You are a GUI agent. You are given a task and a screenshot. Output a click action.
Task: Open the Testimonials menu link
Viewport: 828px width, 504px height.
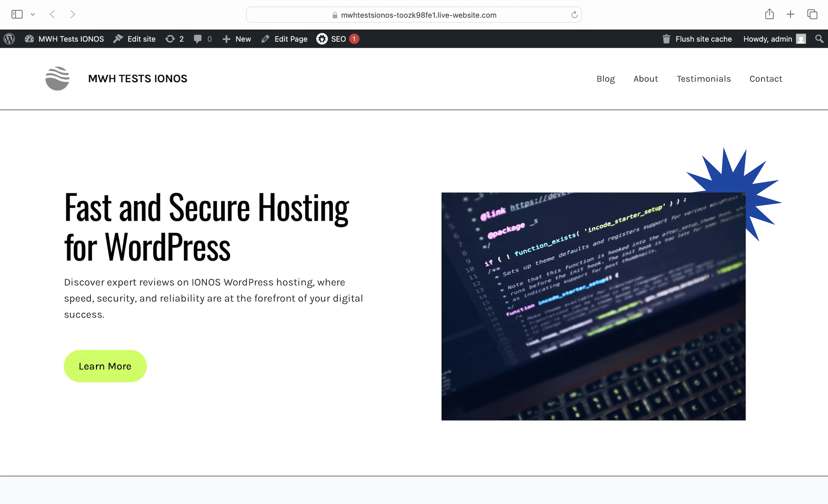click(x=704, y=79)
